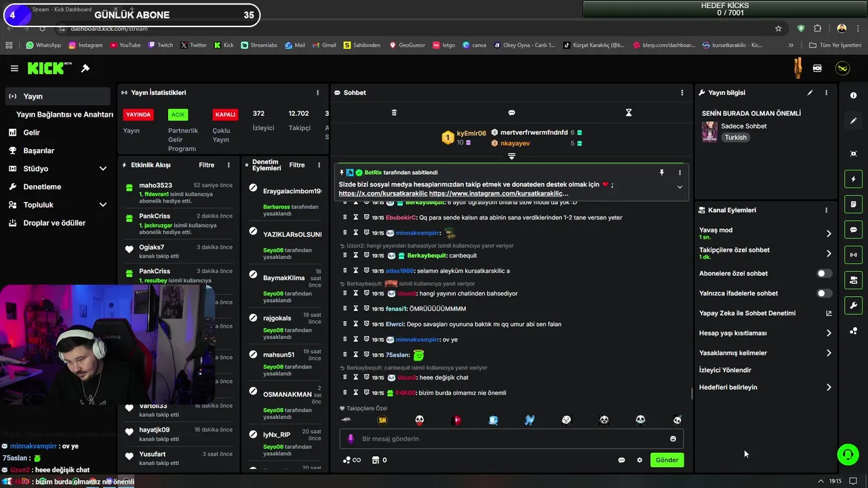The width and height of the screenshot is (868, 488).
Task: Click the pin icon on BotRix pinned message
Action: (x=662, y=173)
